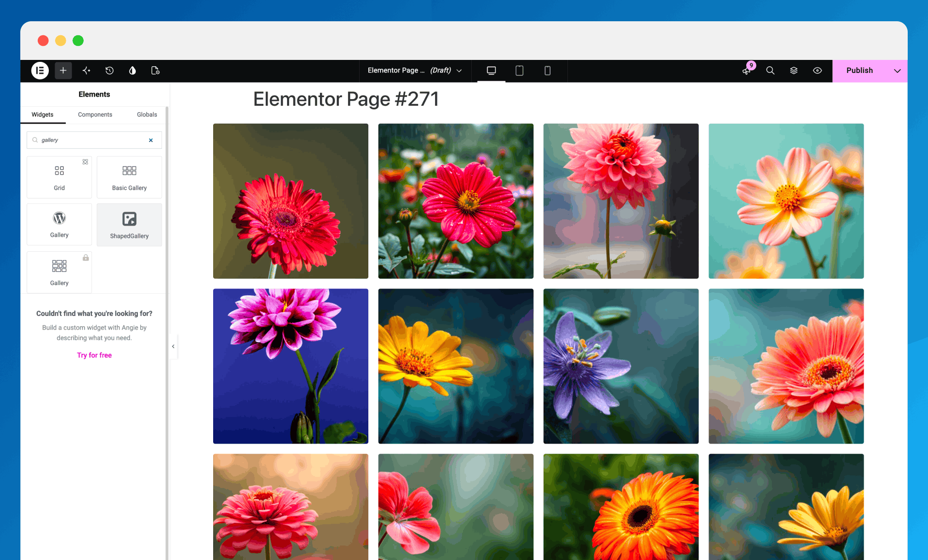
Task: Click the macOS yellow minimize button
Action: coord(60,41)
